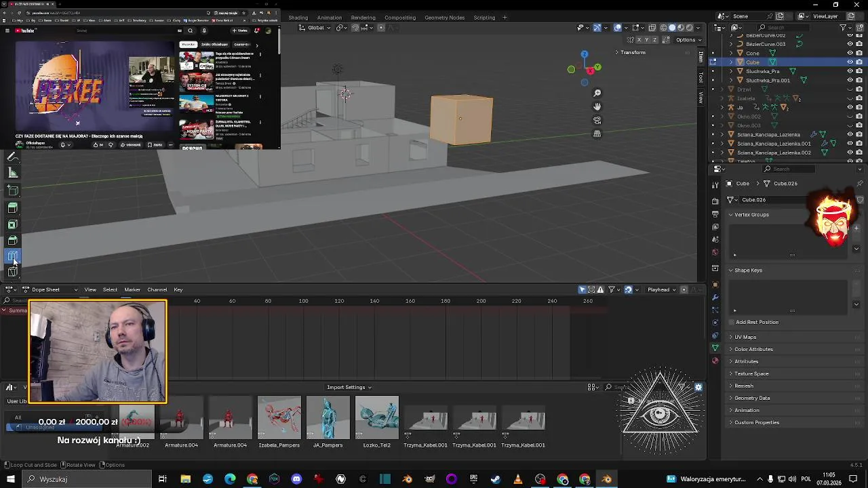Select the Measure tool

point(12,173)
